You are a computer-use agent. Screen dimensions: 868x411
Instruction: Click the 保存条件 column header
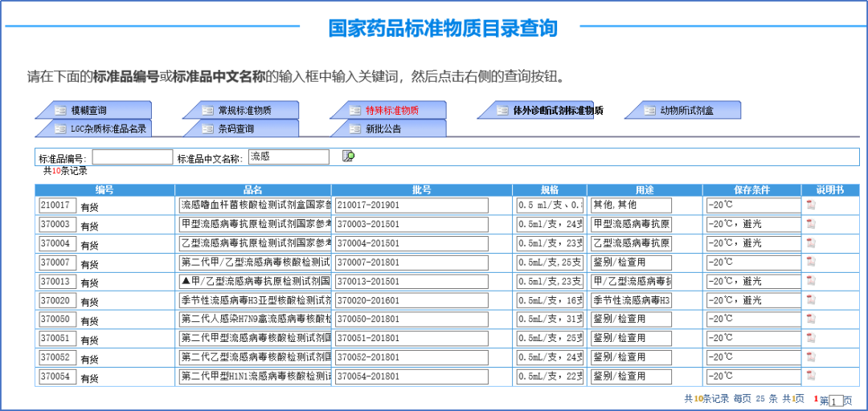[752, 189]
